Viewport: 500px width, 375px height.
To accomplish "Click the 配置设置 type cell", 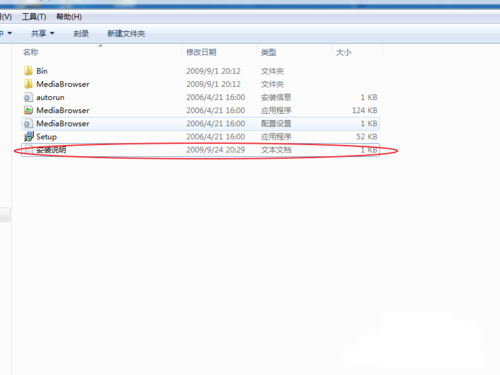I will click(x=276, y=124).
